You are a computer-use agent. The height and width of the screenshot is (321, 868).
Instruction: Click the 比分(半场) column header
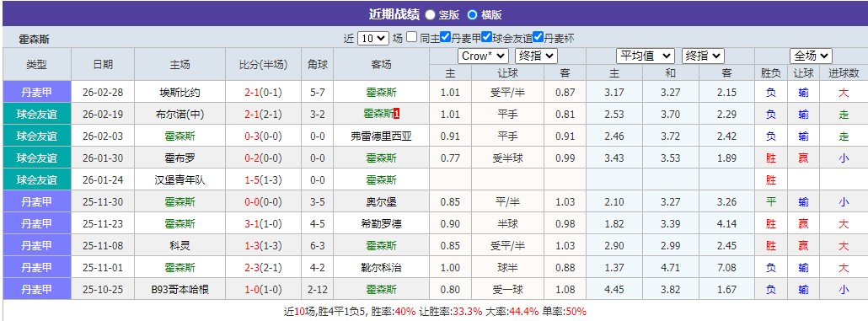click(x=264, y=64)
